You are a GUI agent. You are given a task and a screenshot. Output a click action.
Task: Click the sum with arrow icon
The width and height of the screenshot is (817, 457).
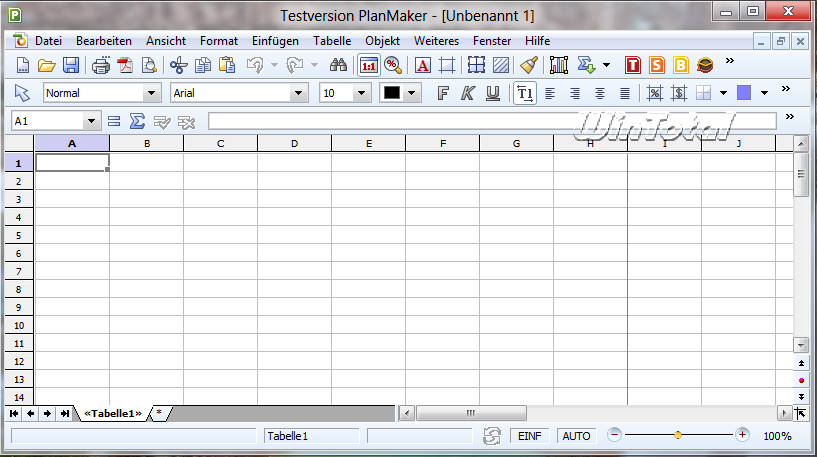pos(586,65)
